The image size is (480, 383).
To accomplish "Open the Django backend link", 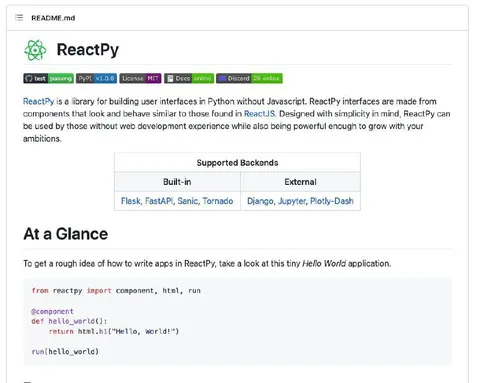I will pyautogui.click(x=261, y=201).
